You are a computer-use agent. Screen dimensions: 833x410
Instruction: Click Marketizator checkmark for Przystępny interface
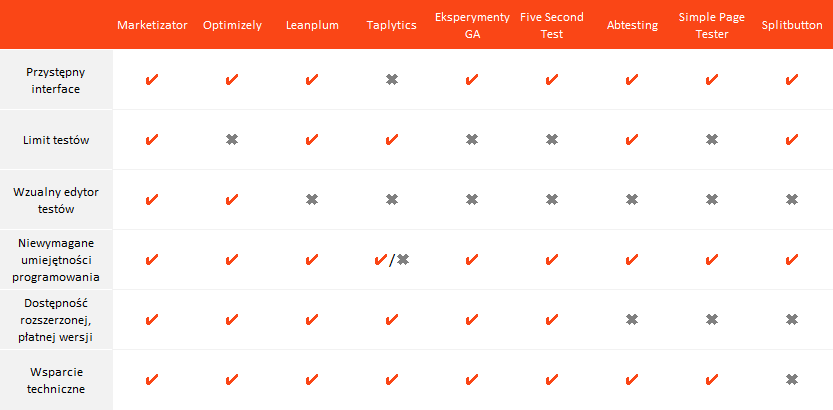152,80
